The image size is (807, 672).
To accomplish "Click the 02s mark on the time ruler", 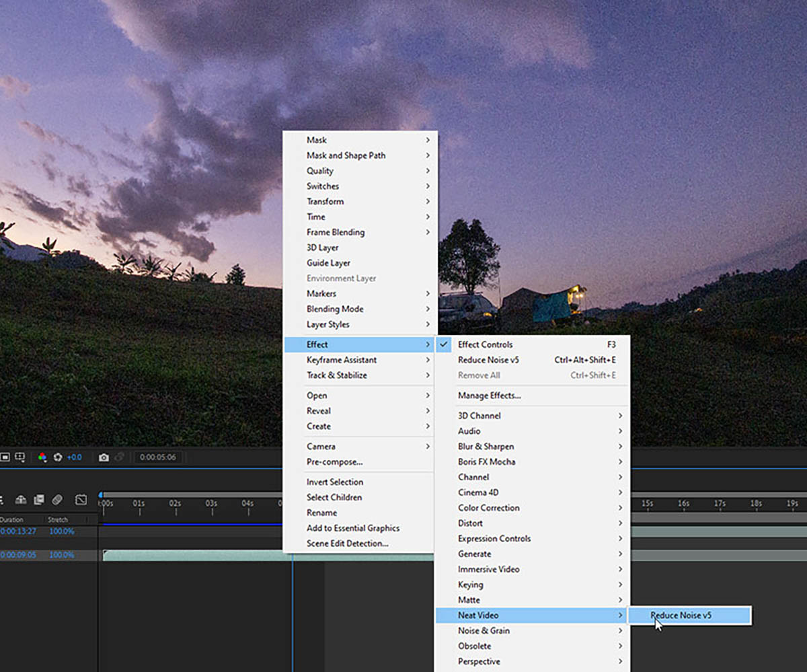I will pos(176,505).
